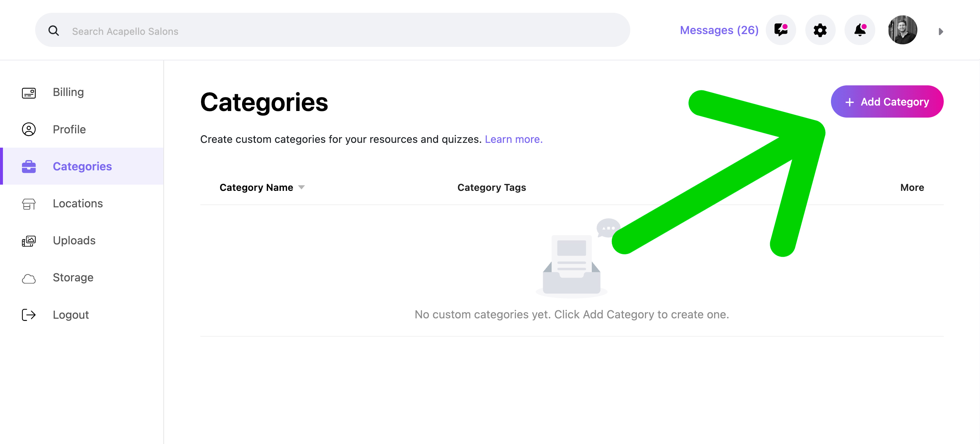980x444 pixels.
Task: Sort by Category Name dropdown arrow
Action: coord(301,187)
